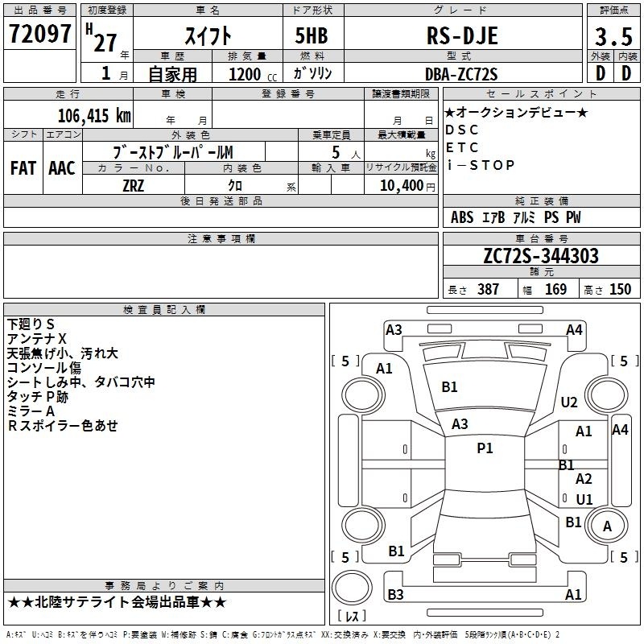The width and height of the screenshot is (644, 644).
Task: Click the spare tire circle marked A
Action: pyautogui.click(x=607, y=526)
